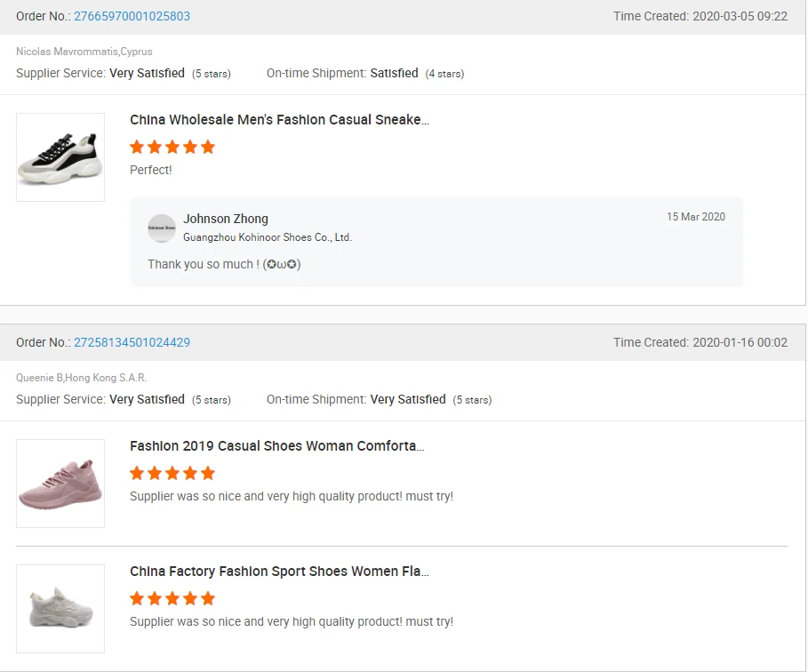Open China Factory Fashion Sport Shoes title
The width and height of the screenshot is (808, 672).
click(279, 572)
